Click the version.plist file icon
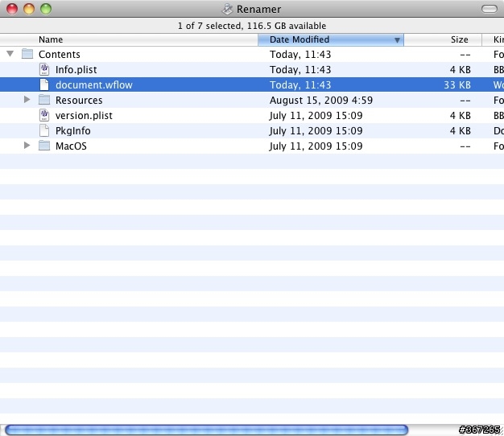Screen dimensions: 504x436 click(x=44, y=115)
